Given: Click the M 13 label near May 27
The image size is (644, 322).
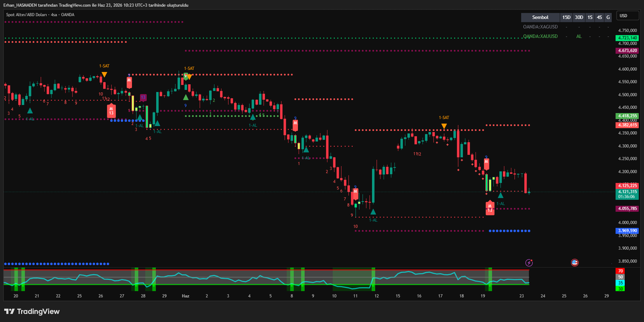Looking at the screenshot, I should pyautogui.click(x=111, y=110).
